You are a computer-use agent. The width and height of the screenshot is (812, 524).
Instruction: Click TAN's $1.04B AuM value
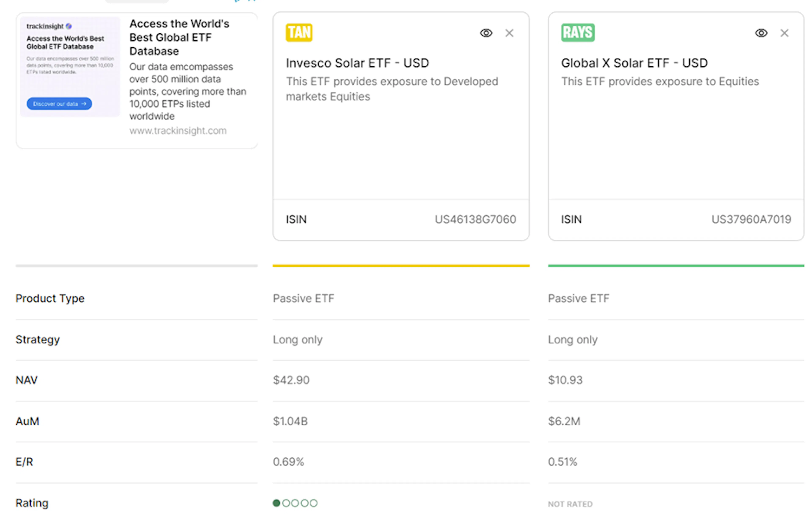point(290,421)
